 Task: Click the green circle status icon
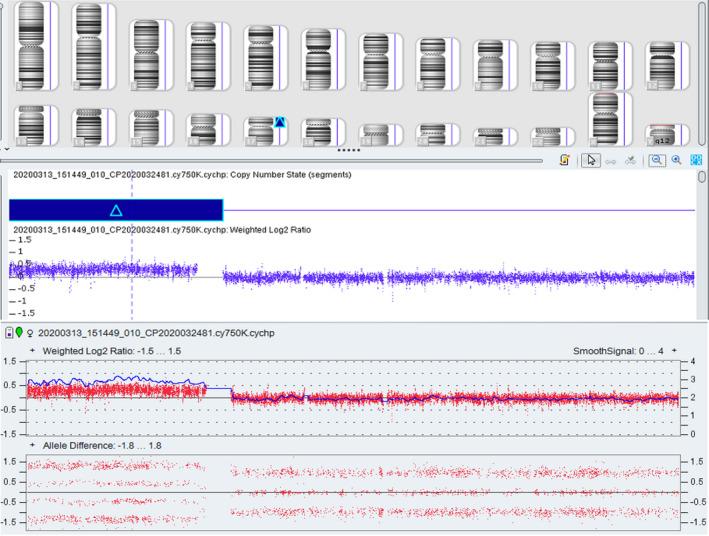click(20, 332)
